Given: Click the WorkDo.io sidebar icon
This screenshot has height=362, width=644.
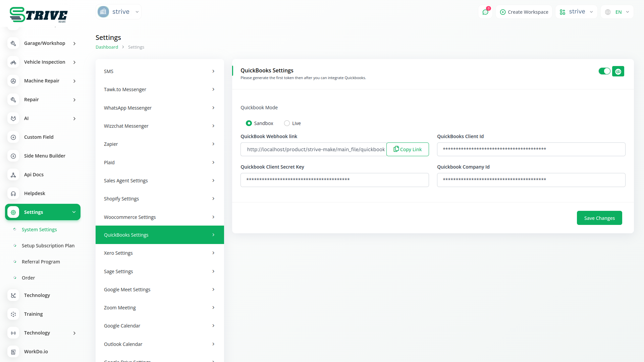Looking at the screenshot, I should (13, 352).
